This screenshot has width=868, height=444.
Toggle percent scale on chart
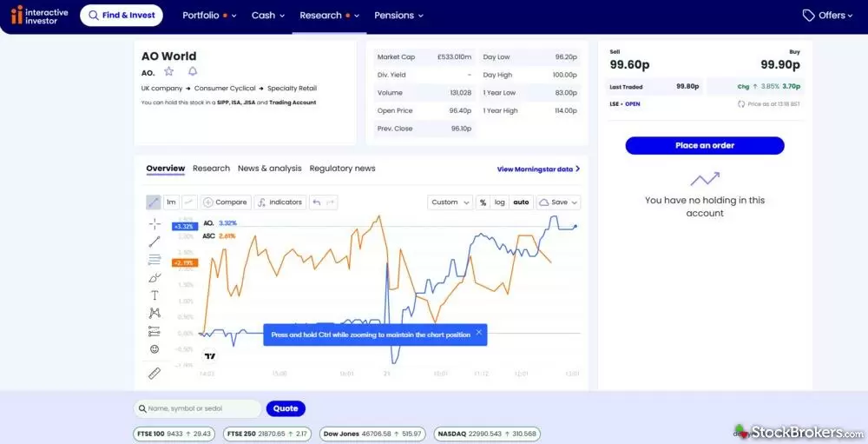point(483,202)
